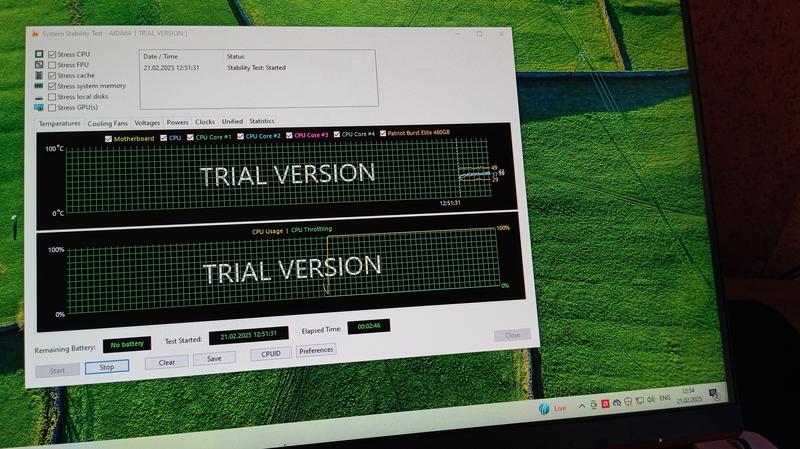Open the Preferences dialog
Image resolution: width=800 pixels, height=449 pixels.
pyautogui.click(x=316, y=350)
